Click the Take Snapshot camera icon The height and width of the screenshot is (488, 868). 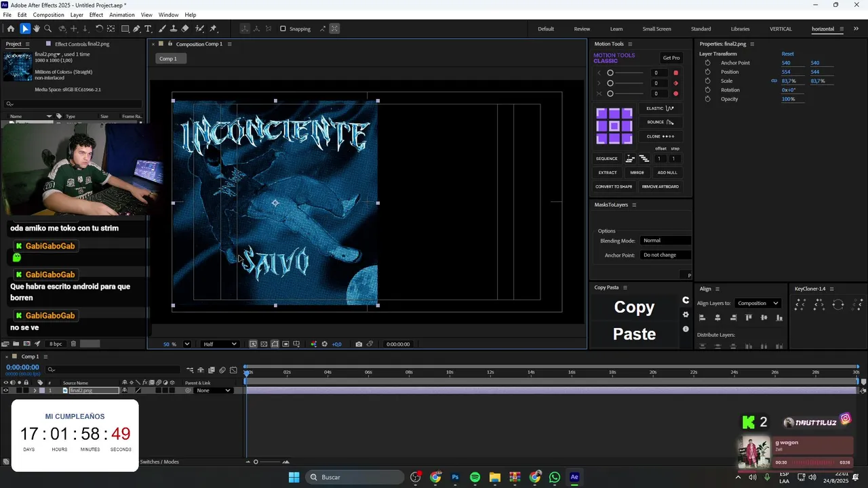point(359,344)
